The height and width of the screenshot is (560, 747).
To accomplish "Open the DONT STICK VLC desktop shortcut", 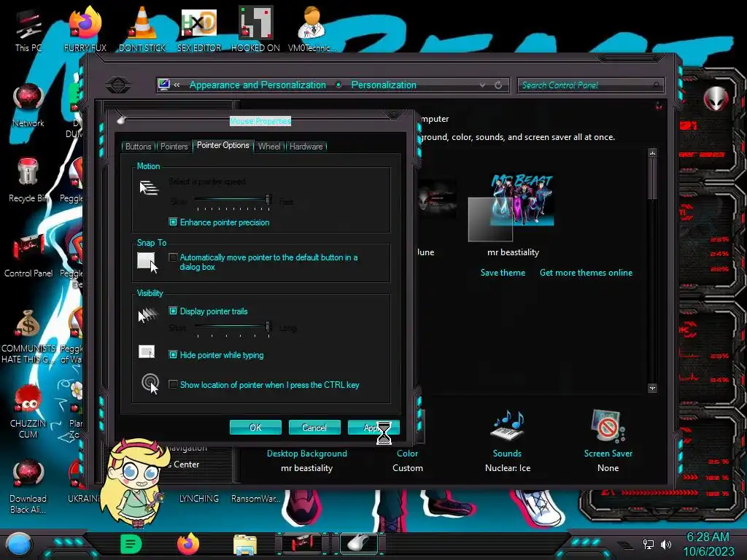I will (142, 30).
